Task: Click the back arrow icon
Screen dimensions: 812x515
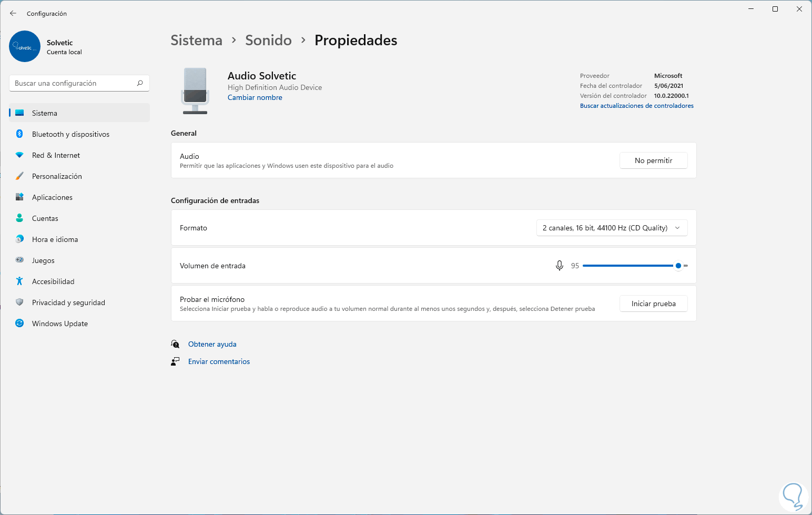Action: (x=13, y=13)
